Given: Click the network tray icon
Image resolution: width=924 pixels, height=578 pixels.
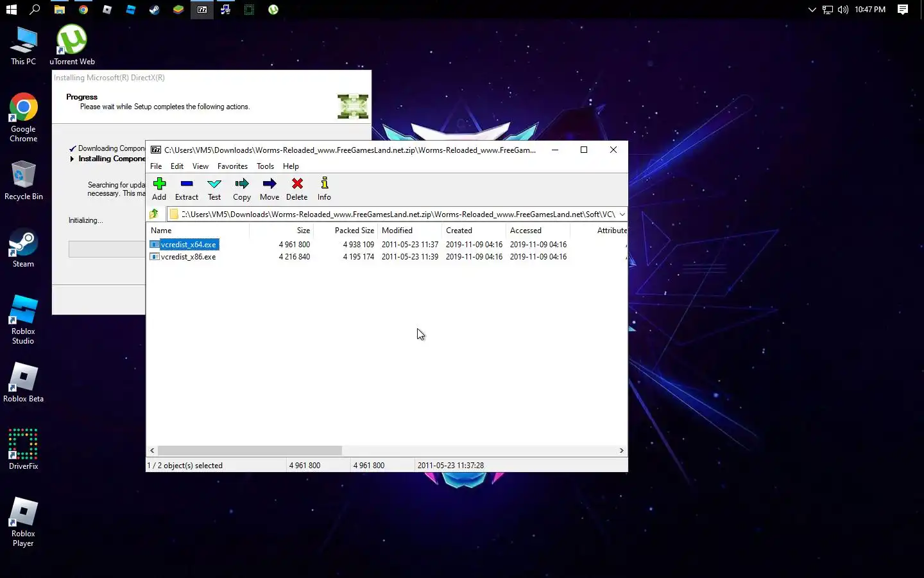Looking at the screenshot, I should (828, 10).
